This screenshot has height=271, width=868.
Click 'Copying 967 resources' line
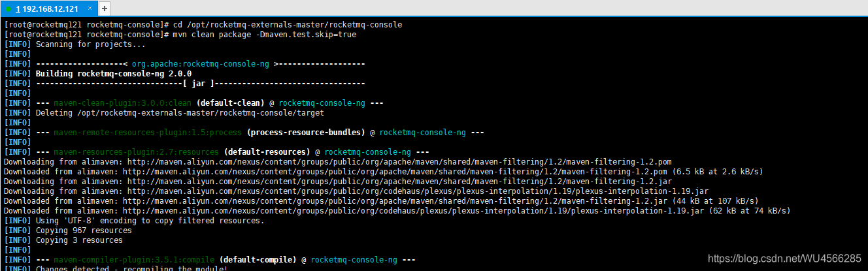click(x=84, y=231)
